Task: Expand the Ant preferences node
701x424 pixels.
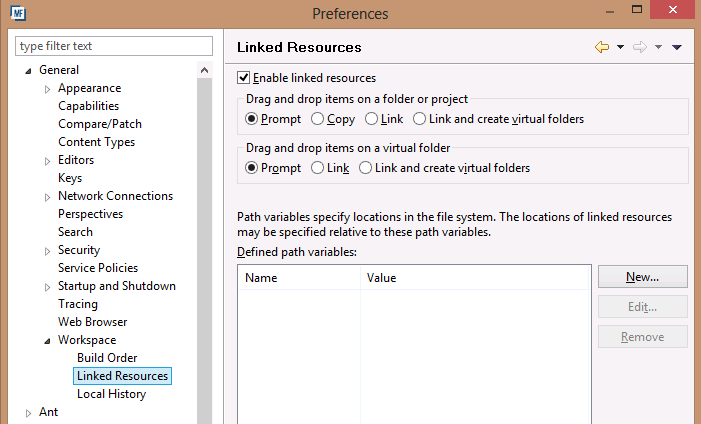Action: coord(28,412)
